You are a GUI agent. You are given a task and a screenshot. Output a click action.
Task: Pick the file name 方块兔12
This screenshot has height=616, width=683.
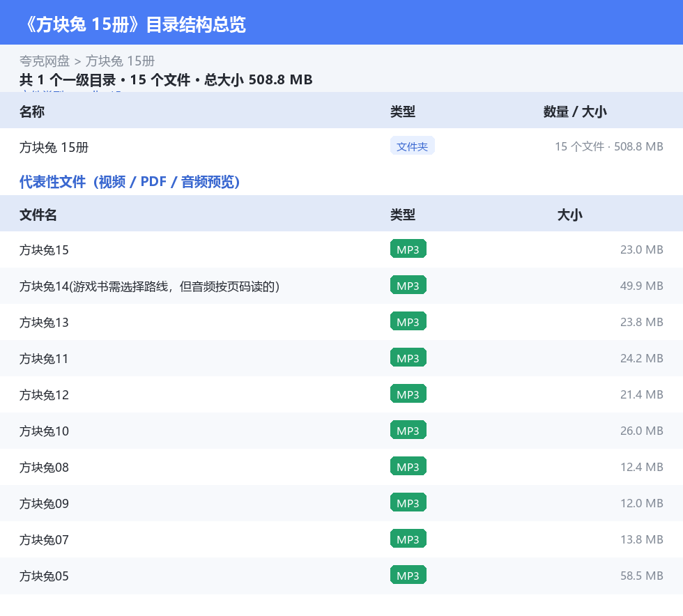coord(44,394)
